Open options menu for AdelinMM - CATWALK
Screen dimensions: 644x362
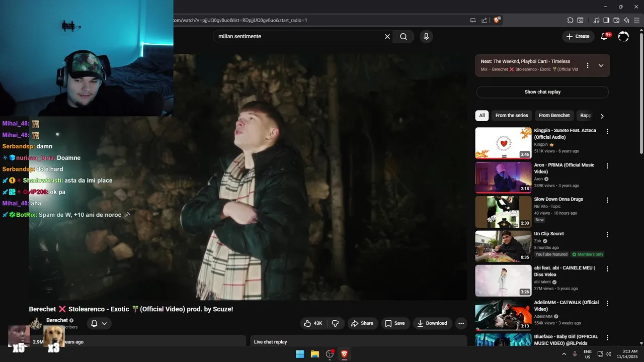coord(607,303)
